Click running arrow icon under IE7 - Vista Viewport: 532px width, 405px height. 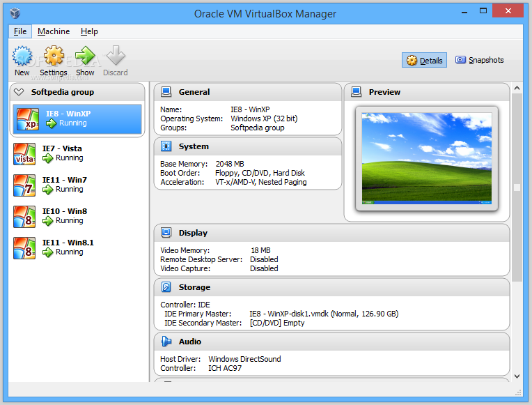pyautogui.click(x=48, y=158)
